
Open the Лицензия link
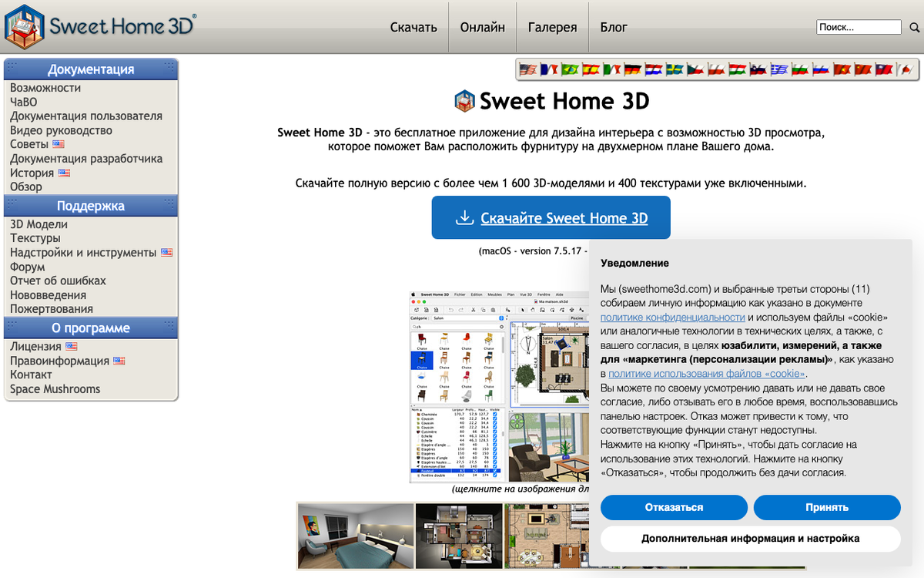tap(35, 347)
